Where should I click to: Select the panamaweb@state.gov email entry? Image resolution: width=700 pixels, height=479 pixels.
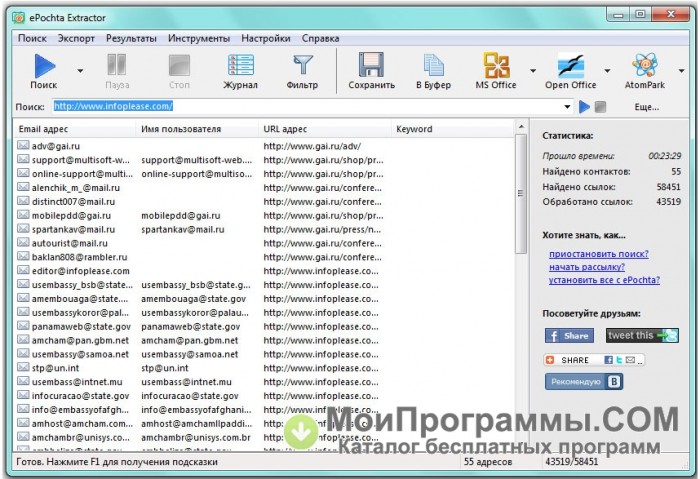[81, 326]
